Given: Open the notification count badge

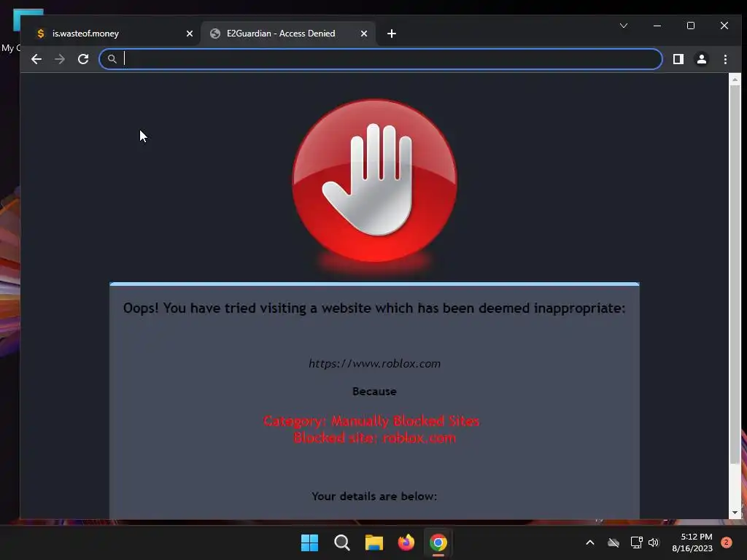Looking at the screenshot, I should point(727,542).
